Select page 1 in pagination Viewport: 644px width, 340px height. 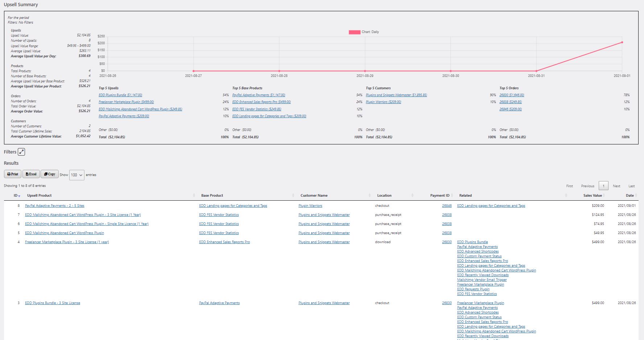point(603,186)
